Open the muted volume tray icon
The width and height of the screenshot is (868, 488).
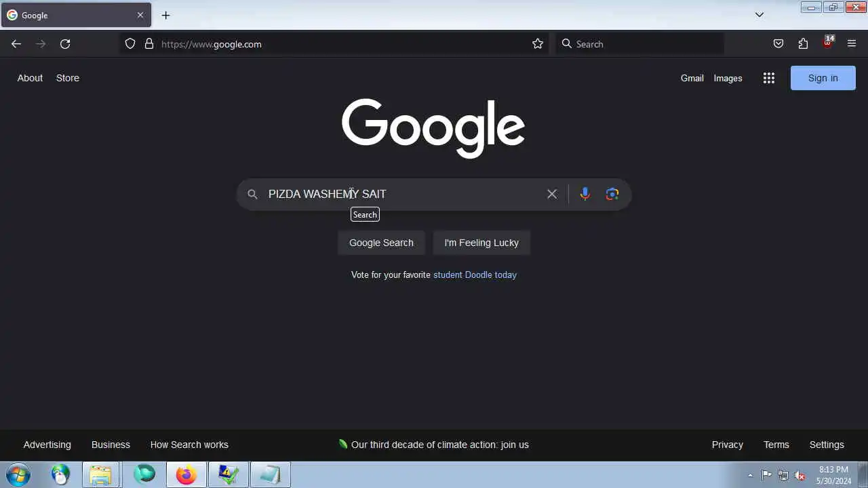click(x=800, y=475)
